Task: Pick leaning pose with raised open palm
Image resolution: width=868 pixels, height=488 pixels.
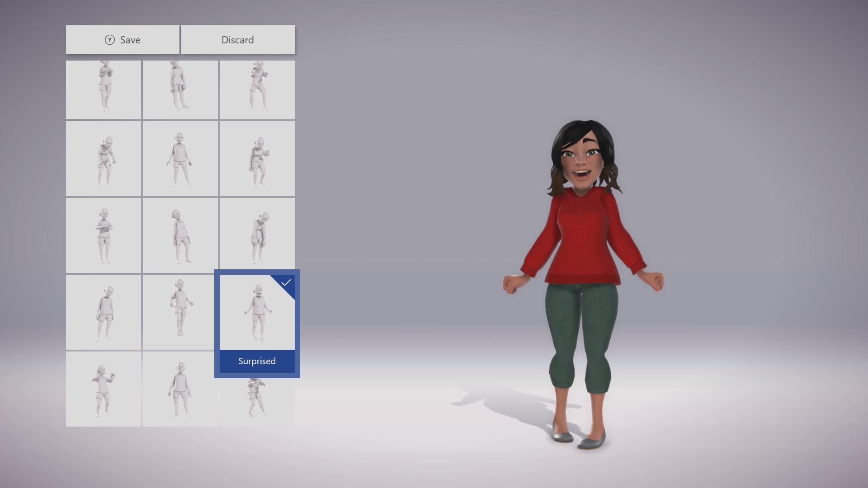Action: point(257,159)
